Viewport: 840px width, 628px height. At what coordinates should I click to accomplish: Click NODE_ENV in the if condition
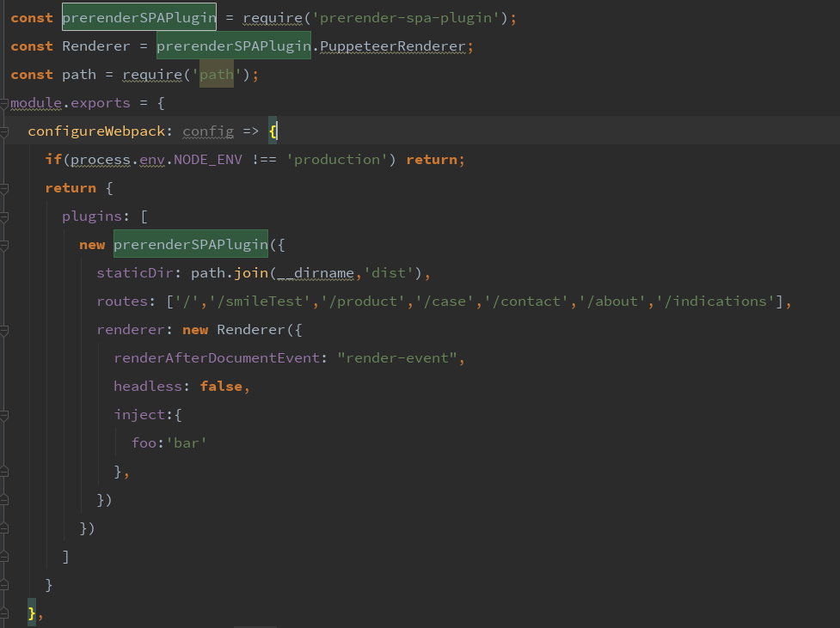[208, 160]
